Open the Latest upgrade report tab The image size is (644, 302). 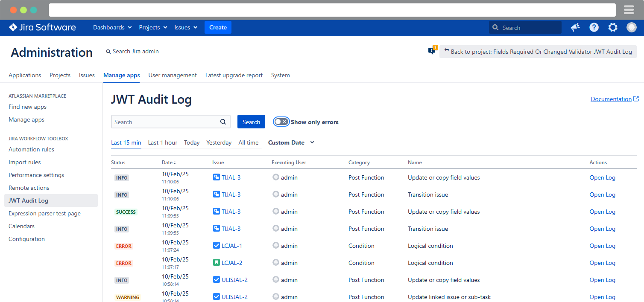(234, 75)
